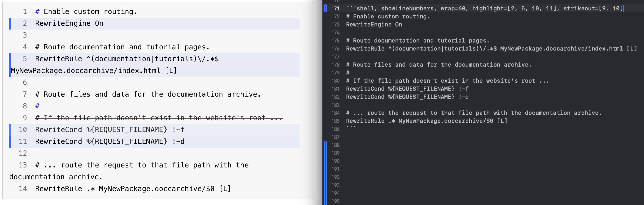The image size is (644, 205).
Task: Click struck-out "RewriteCond %{REQUEST_FILENAME} !-f" in preview
Action: (x=110, y=130)
